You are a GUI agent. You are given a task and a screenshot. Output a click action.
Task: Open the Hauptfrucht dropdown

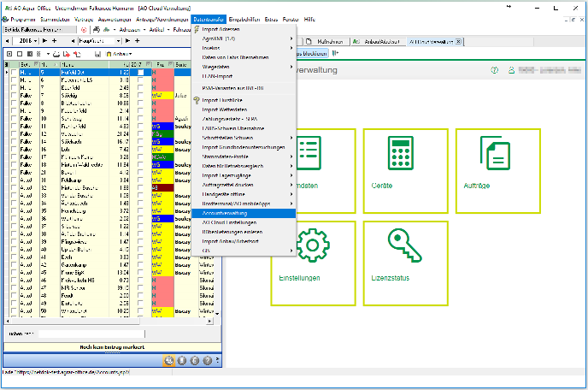click(x=119, y=40)
